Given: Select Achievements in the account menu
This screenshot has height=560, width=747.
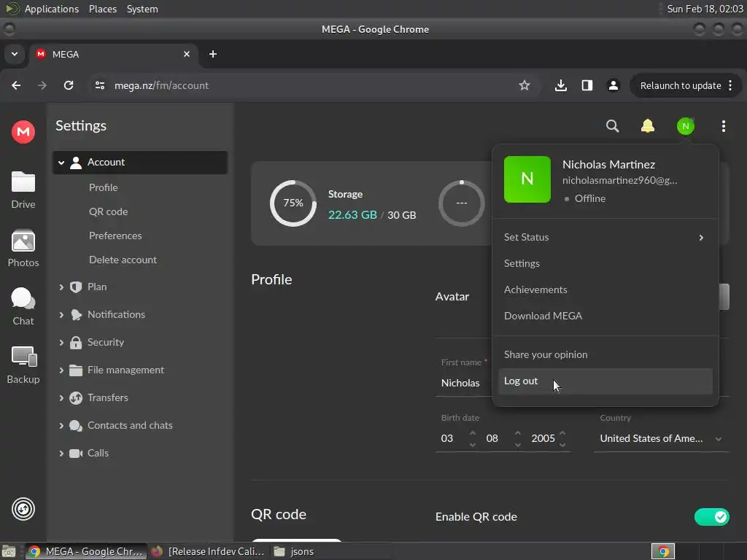Looking at the screenshot, I should [605, 289].
